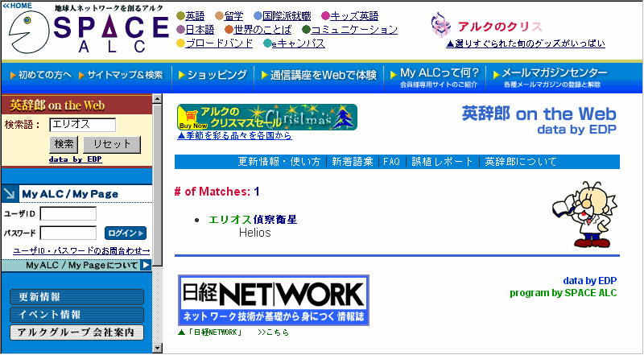Open the 英語 category link

195,16
